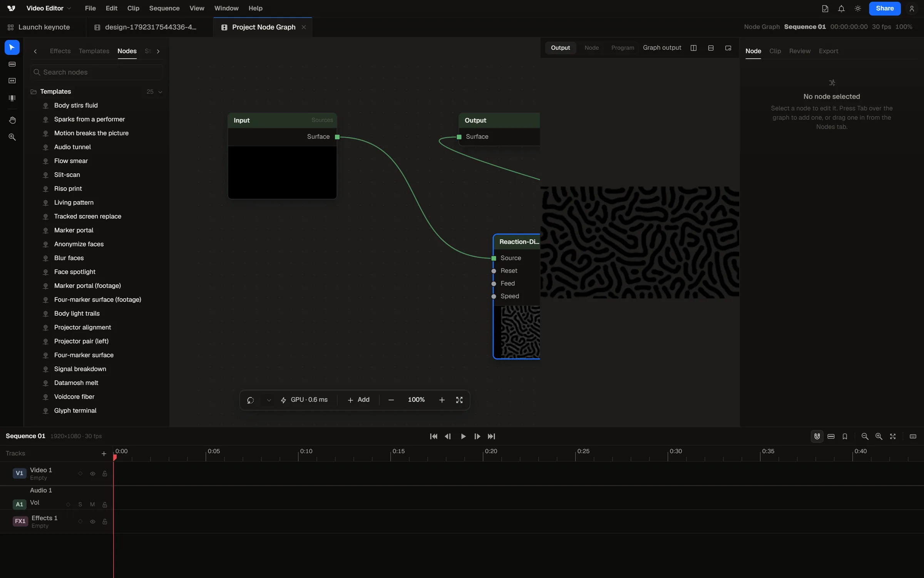Zoom out the timeline

coord(865,436)
